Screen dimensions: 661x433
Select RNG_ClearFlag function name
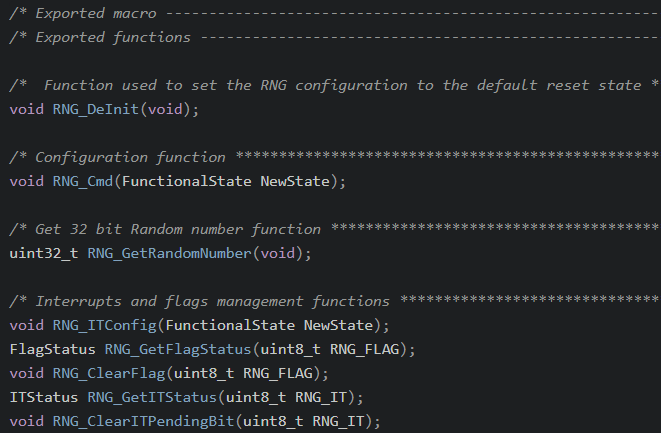click(x=109, y=374)
